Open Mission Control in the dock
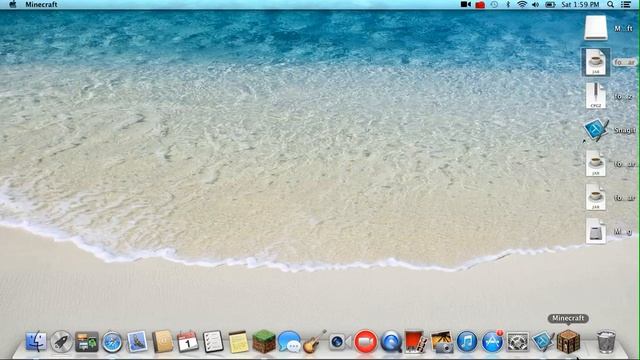 coord(87,342)
